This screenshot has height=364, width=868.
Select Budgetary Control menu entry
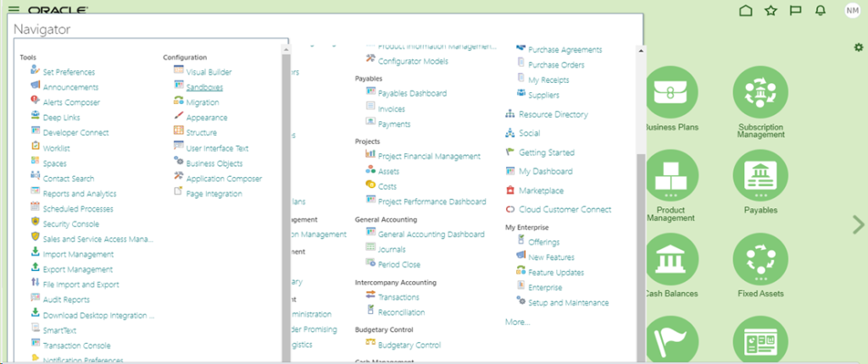coord(409,345)
